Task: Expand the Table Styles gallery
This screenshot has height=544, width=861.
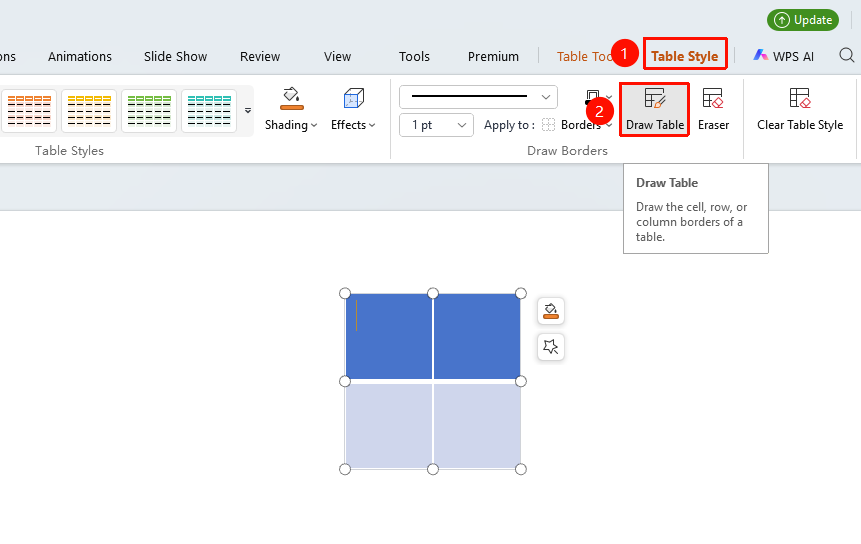Action: point(248,111)
